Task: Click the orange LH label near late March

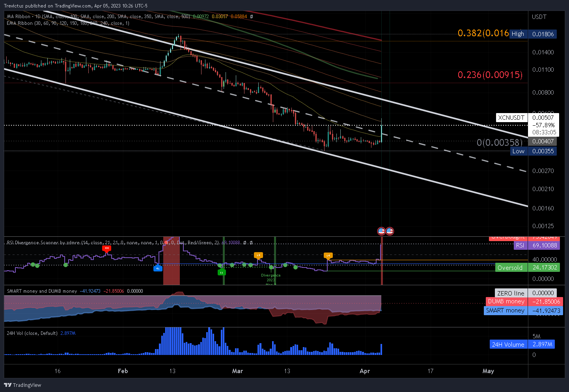Action: (x=328, y=256)
